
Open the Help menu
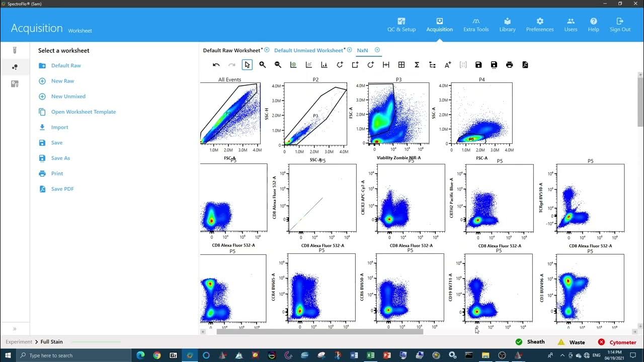tap(594, 25)
